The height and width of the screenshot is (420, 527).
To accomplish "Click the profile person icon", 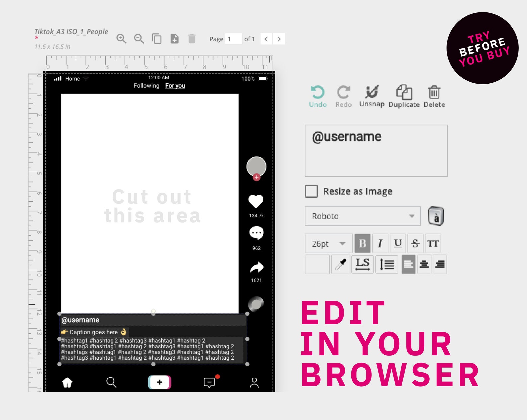I will [254, 383].
